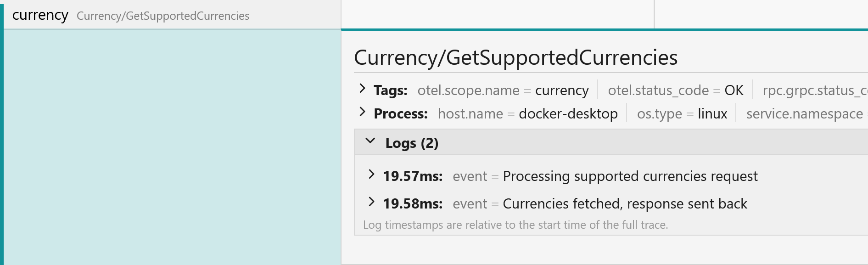Screen dimensions: 868x265
Task: Click the large Currency/GetSupportedCurrencies detail heading
Action: tap(515, 58)
